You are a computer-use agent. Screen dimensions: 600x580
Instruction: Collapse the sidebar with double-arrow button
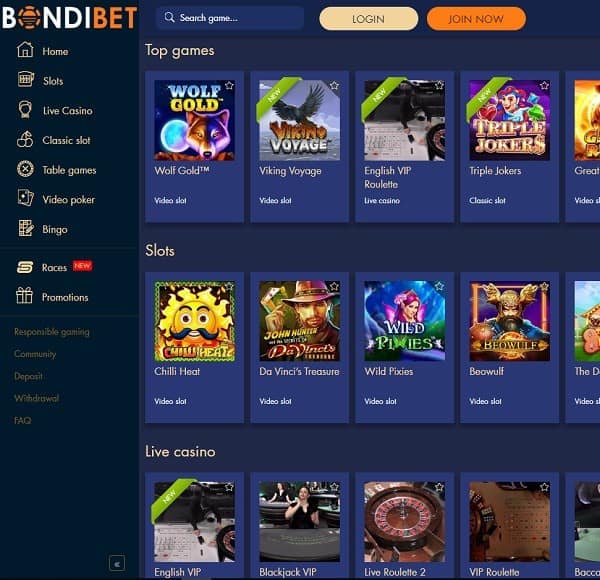click(x=117, y=563)
